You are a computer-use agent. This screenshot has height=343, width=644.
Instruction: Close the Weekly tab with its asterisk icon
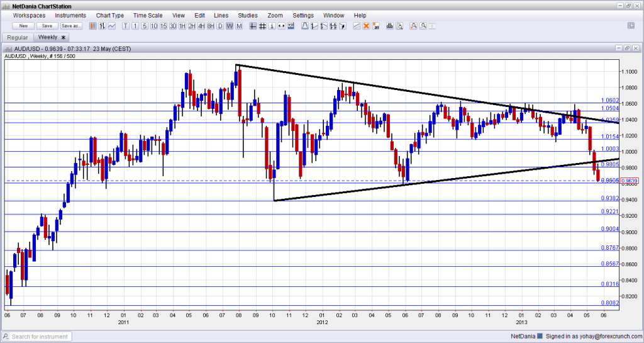point(64,37)
